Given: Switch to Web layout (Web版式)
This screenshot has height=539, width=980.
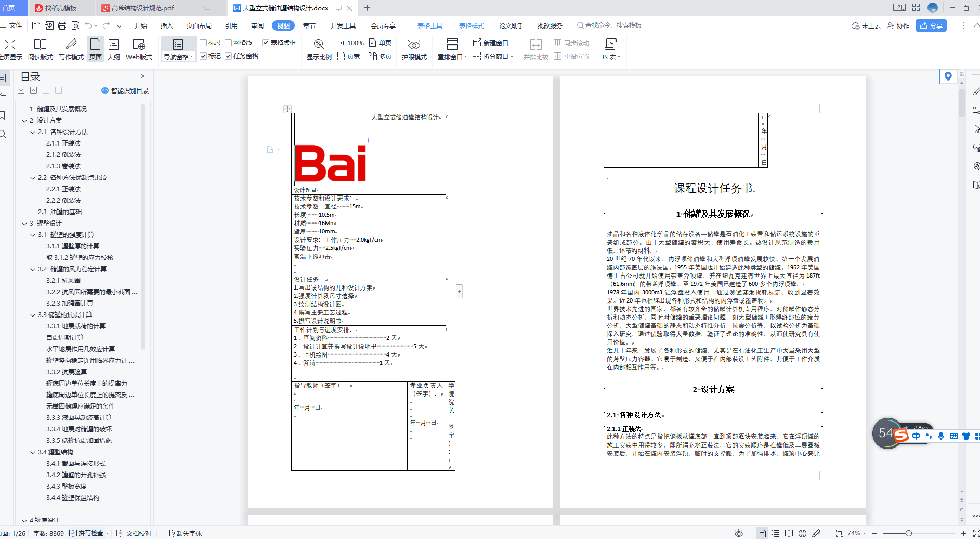Looking at the screenshot, I should tap(139, 49).
